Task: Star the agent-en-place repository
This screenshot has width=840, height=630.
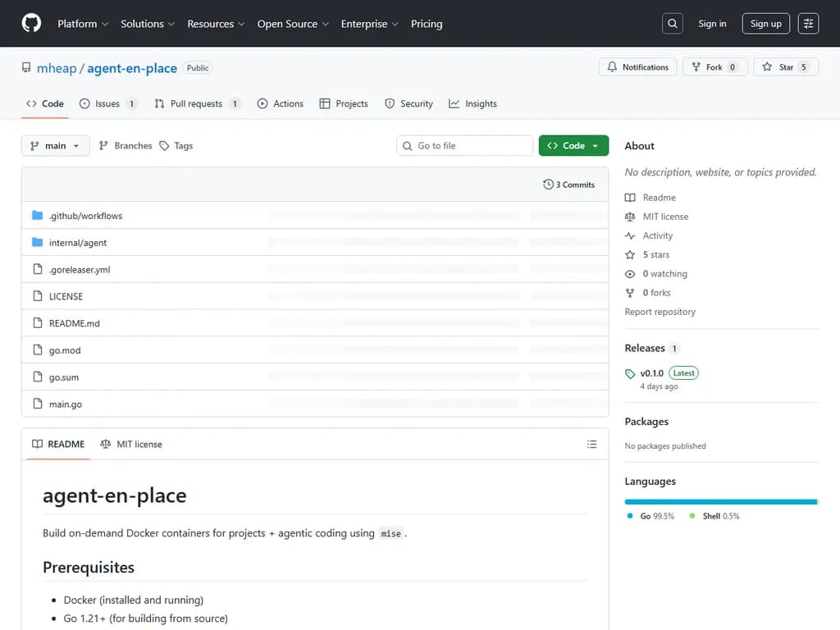Action: pos(785,66)
